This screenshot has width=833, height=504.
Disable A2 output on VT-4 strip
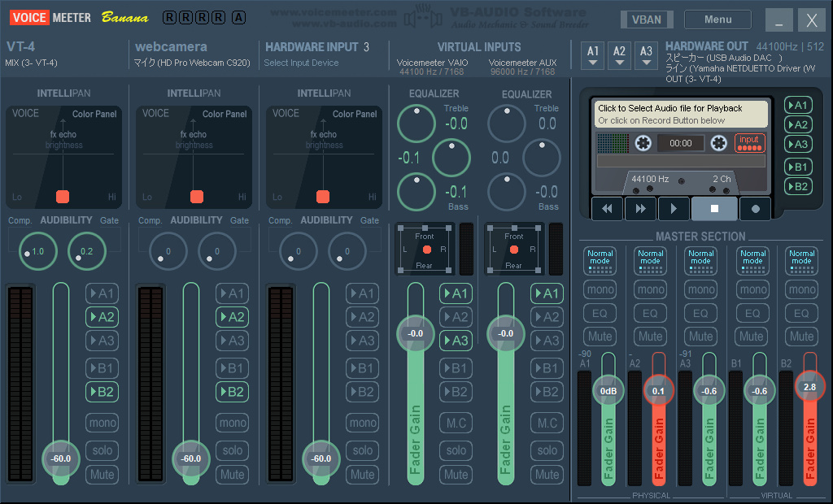[x=102, y=317]
